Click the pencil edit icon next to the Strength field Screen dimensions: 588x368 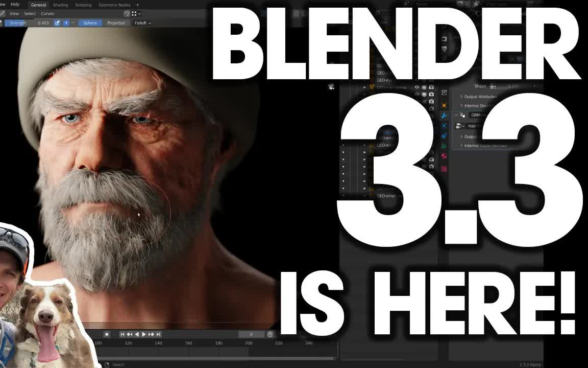pos(57,22)
